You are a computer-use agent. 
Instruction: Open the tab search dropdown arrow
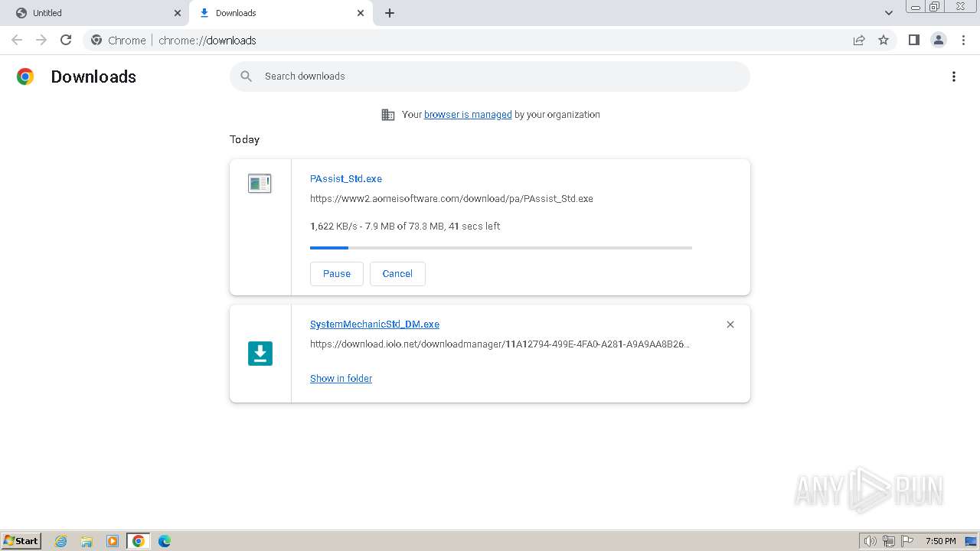point(889,13)
